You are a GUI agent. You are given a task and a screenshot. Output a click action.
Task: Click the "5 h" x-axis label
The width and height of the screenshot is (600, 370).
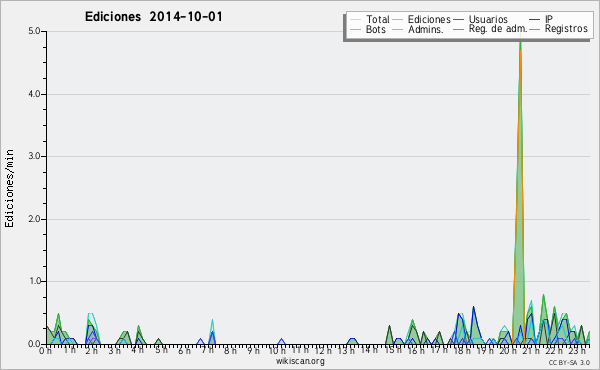(x=161, y=350)
